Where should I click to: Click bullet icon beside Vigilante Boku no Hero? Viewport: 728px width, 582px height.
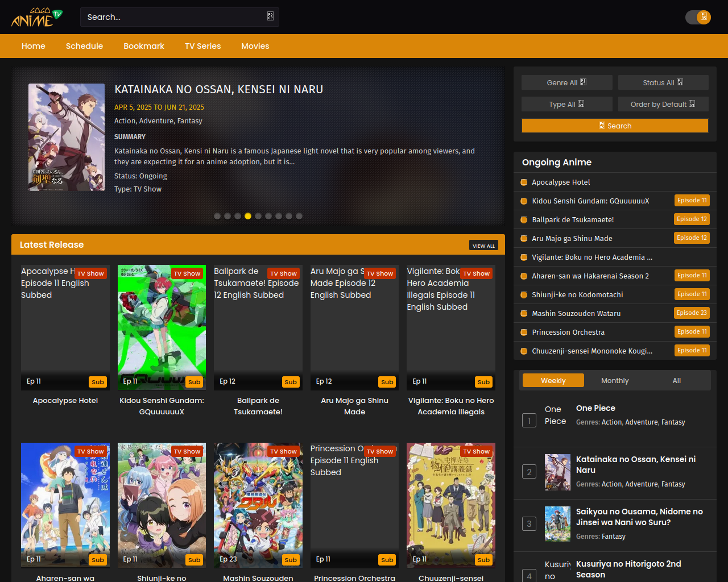(524, 257)
